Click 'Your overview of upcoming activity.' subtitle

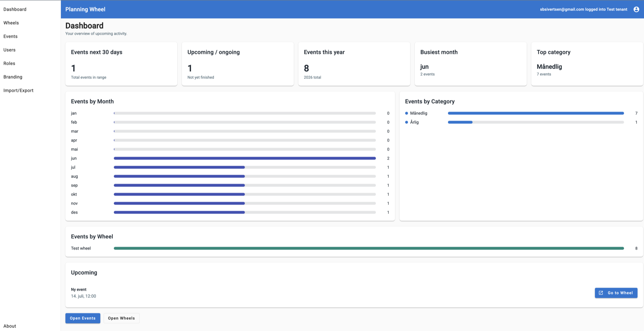point(96,34)
